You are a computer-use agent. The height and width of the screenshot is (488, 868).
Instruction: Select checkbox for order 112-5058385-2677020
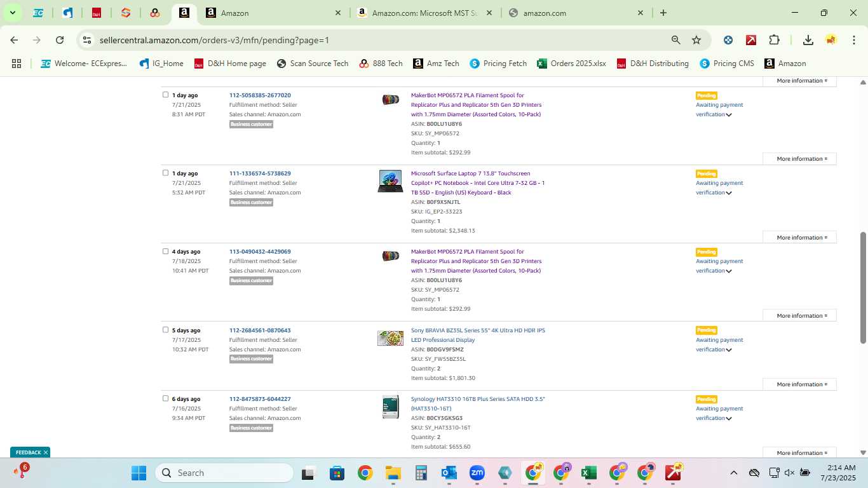tap(165, 95)
